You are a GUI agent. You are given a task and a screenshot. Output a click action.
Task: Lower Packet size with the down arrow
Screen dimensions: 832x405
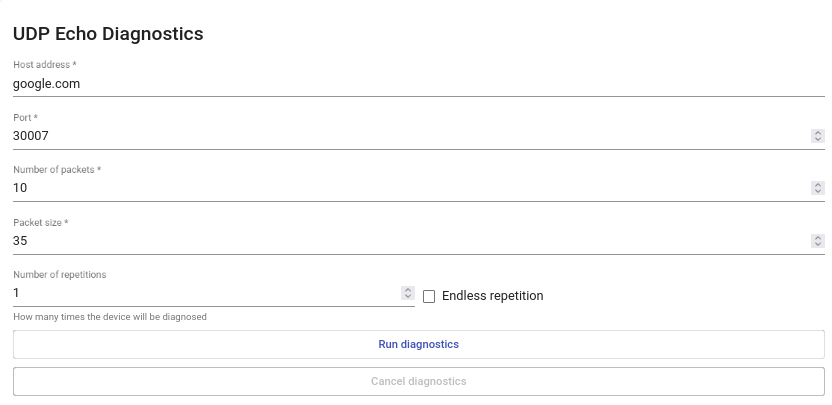(x=817, y=244)
